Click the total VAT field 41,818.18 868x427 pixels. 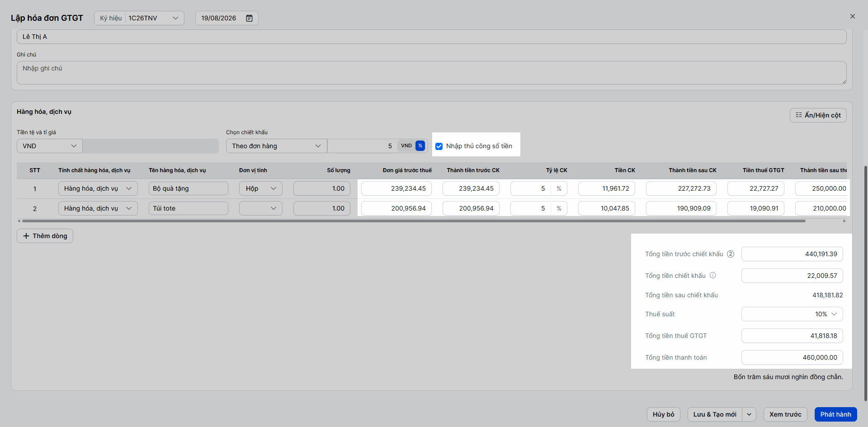pyautogui.click(x=792, y=336)
